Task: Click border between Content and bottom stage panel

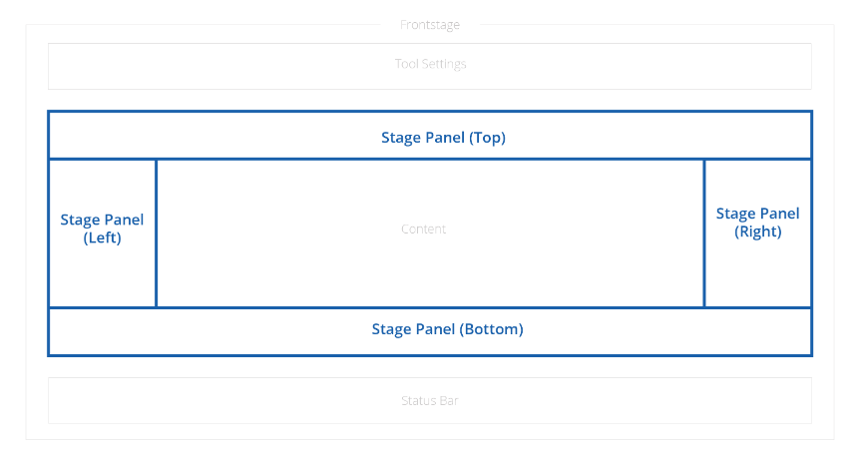Action: tap(430, 307)
